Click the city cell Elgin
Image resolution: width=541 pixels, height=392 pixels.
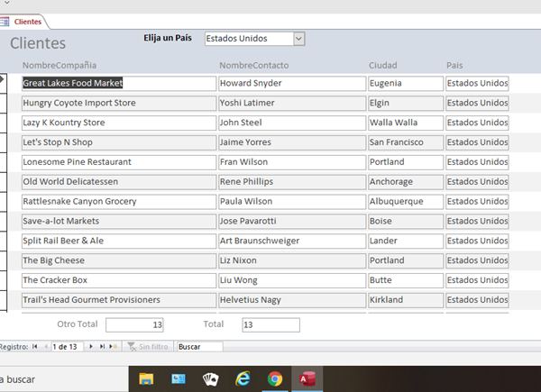click(406, 103)
